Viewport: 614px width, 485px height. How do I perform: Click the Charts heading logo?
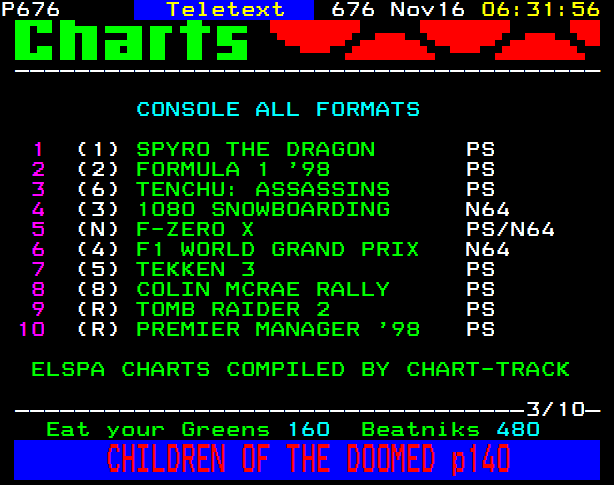click(131, 40)
